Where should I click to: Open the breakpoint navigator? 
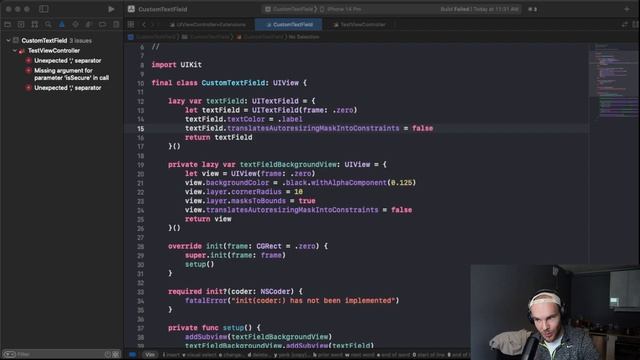pyautogui.click(x=102, y=24)
